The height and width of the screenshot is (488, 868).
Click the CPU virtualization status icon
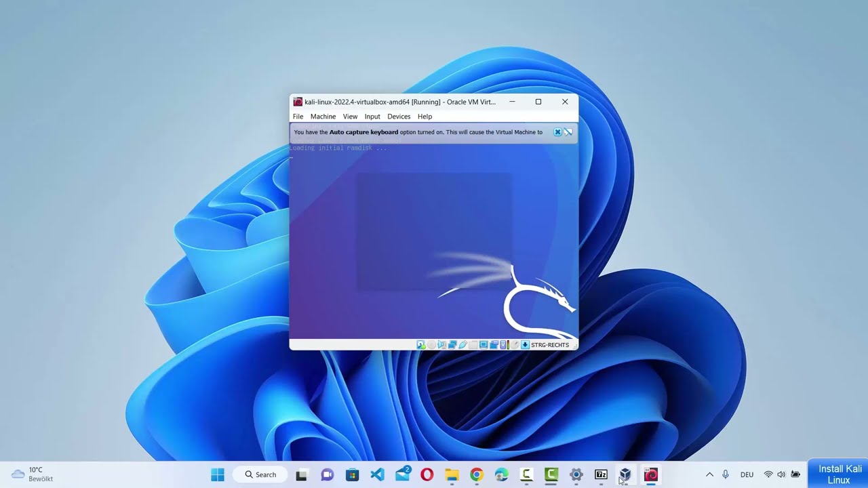[x=504, y=345]
